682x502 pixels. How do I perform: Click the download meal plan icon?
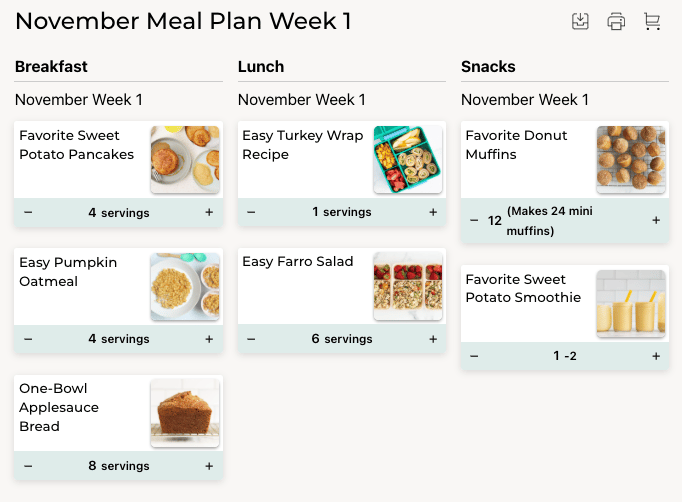[x=580, y=22]
